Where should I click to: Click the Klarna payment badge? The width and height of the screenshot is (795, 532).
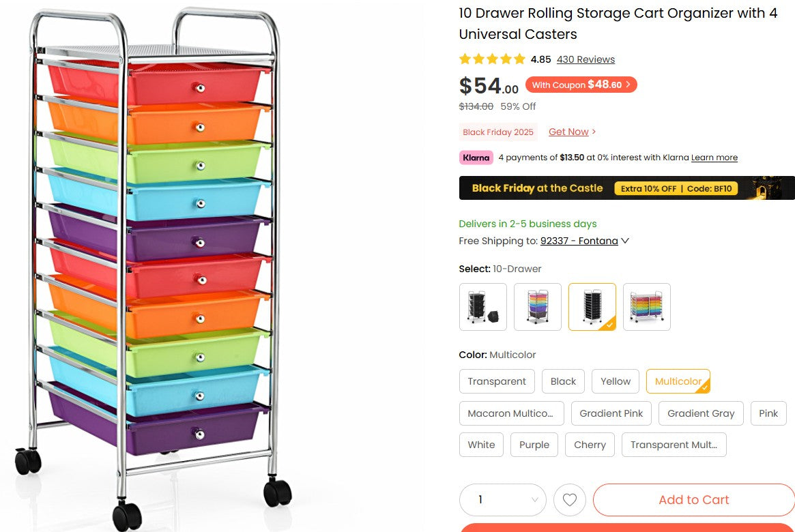click(476, 157)
